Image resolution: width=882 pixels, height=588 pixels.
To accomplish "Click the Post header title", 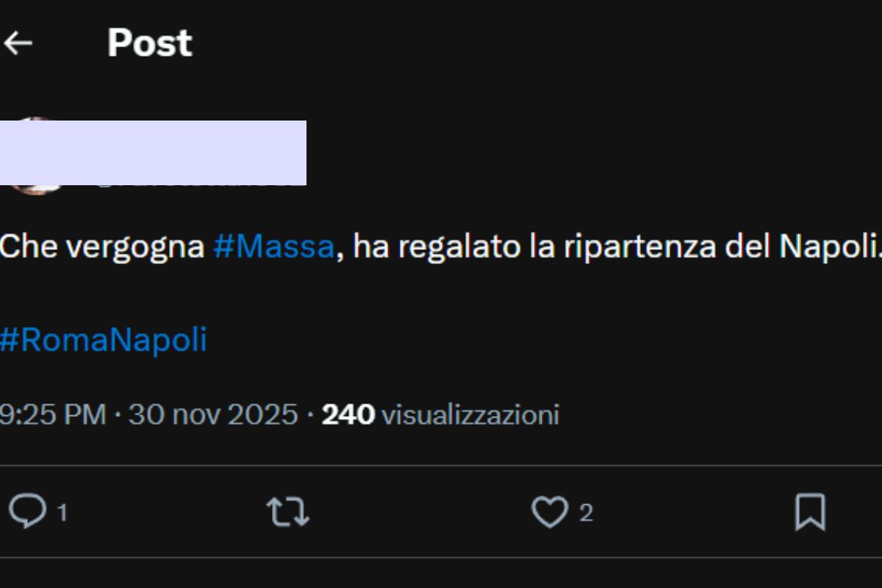I will point(148,43).
